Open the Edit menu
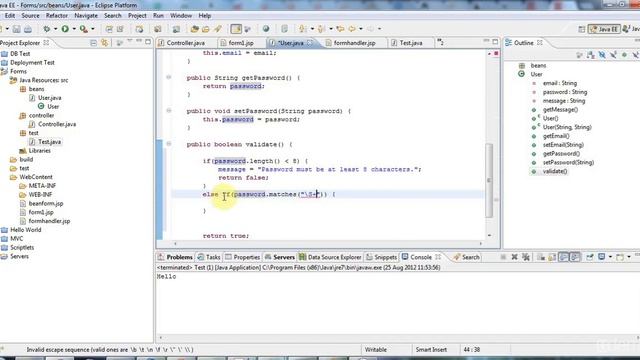 10,16
